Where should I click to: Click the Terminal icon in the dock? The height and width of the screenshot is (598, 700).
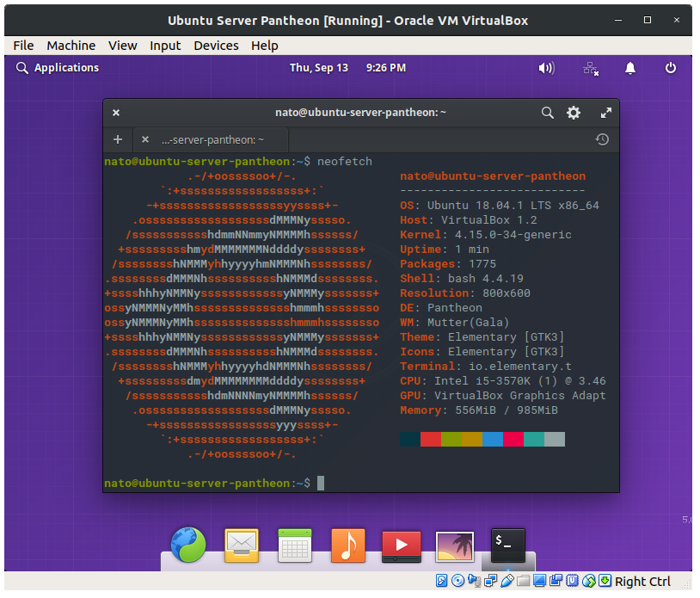(508, 545)
